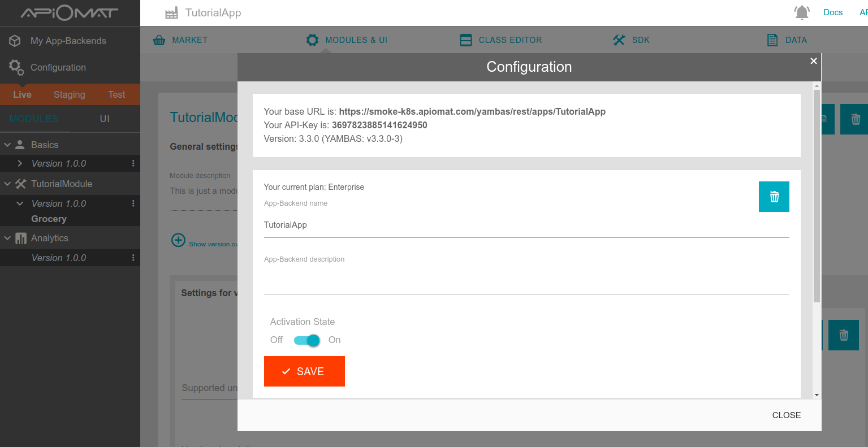This screenshot has height=447, width=868.
Task: Select the UI tab in sidebar
Action: pos(105,119)
